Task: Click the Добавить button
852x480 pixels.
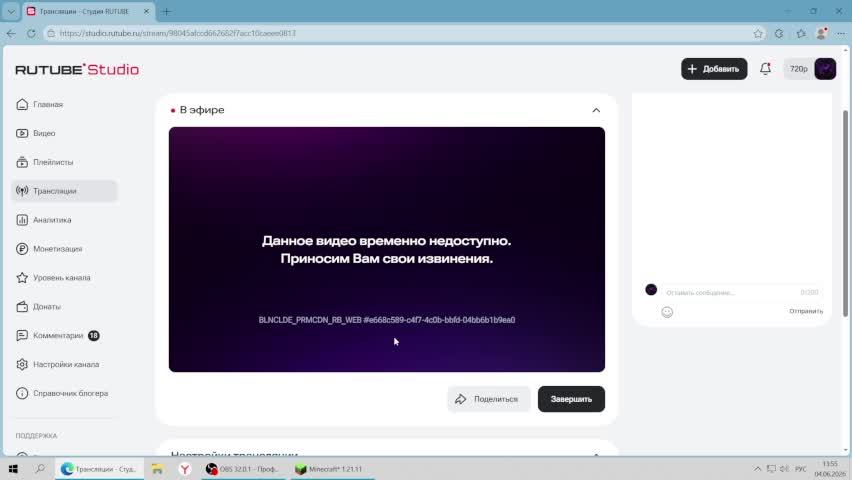Action: pyautogui.click(x=714, y=69)
